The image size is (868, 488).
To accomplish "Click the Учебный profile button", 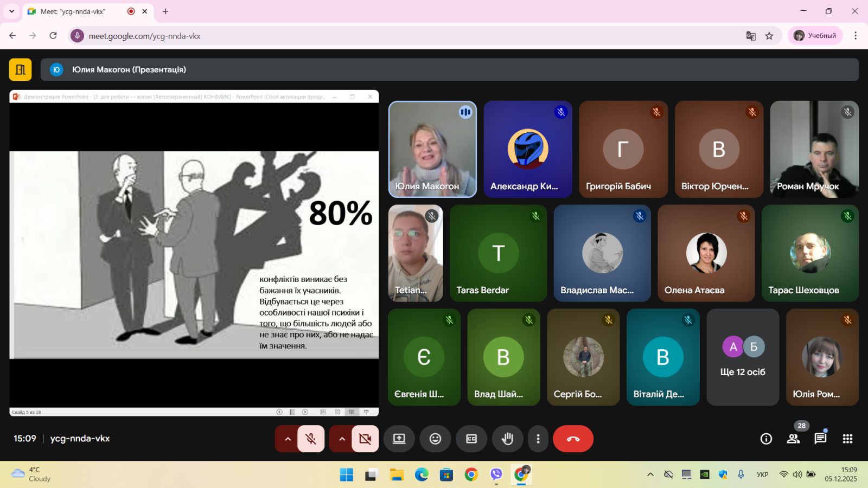I will (815, 36).
